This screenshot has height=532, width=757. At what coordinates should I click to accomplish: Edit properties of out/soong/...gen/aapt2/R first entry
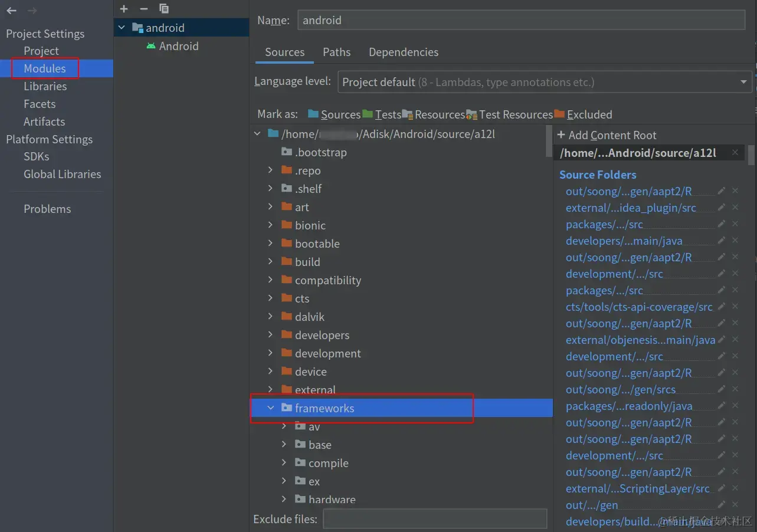pyautogui.click(x=721, y=191)
